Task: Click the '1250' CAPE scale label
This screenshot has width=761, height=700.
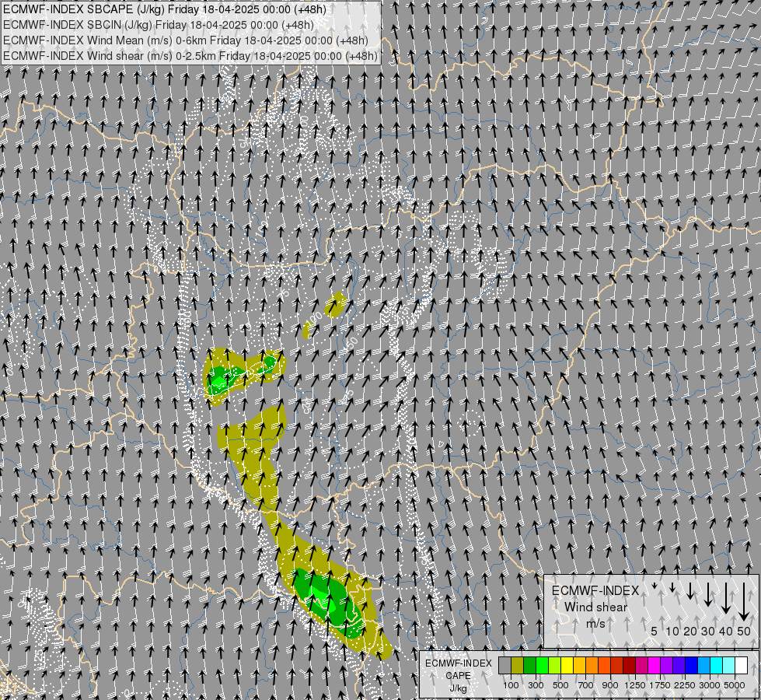Action: tap(635, 685)
